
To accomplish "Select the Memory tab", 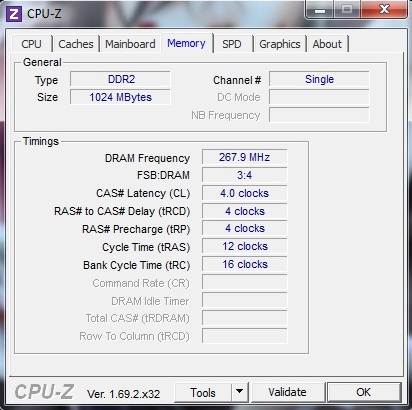I will click(x=187, y=43).
